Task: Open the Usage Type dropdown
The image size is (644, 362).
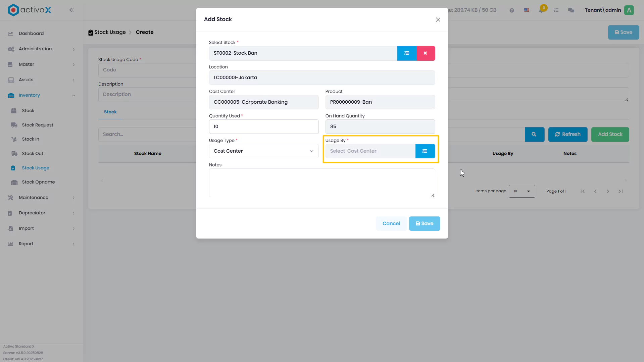Action: click(264, 151)
